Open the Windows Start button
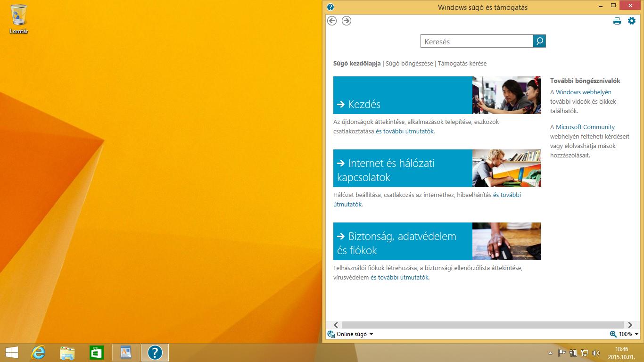 point(11,352)
